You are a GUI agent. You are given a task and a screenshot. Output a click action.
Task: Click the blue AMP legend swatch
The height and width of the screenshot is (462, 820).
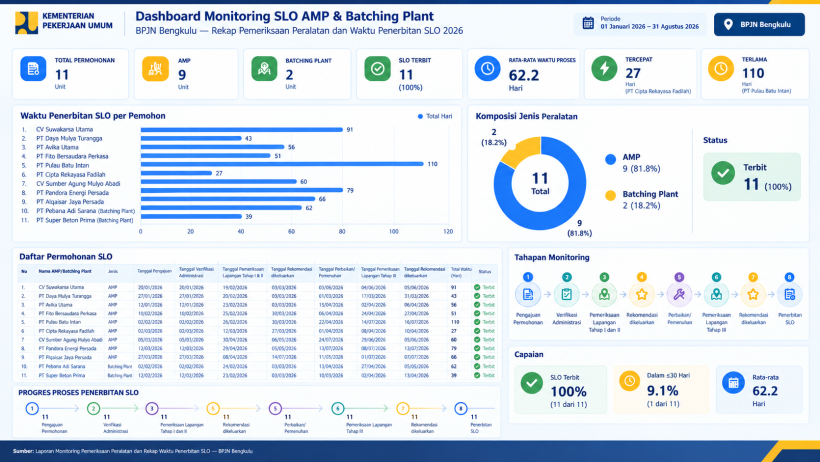(610, 160)
